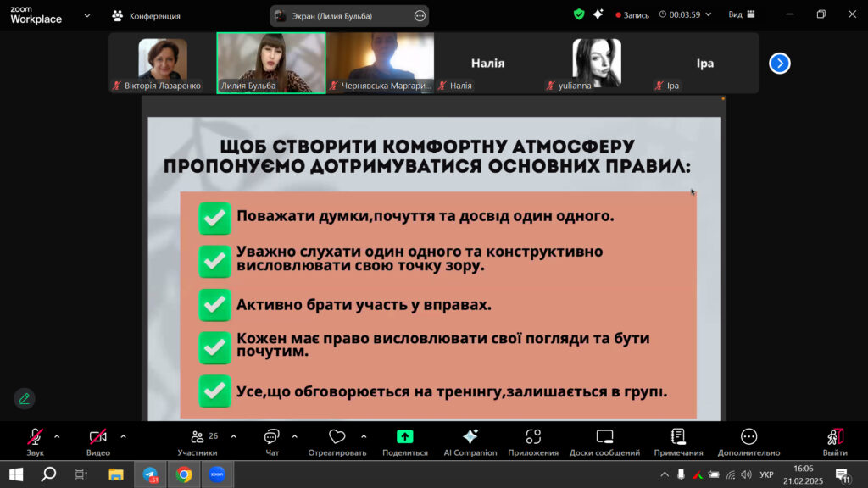
Task: Click Zoom icon on taskbar
Action: point(217,474)
